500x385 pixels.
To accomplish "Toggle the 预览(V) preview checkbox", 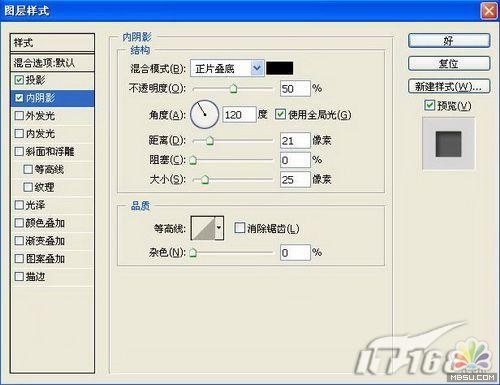I will click(429, 105).
